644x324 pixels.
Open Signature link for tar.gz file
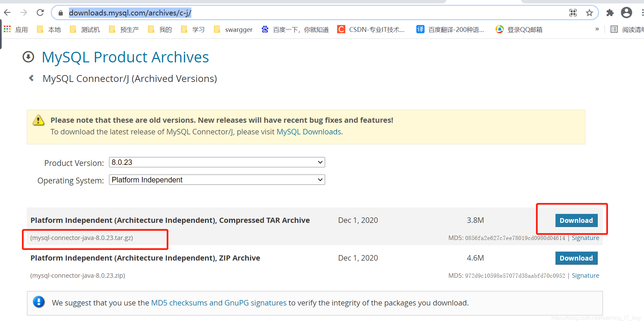(x=585, y=238)
